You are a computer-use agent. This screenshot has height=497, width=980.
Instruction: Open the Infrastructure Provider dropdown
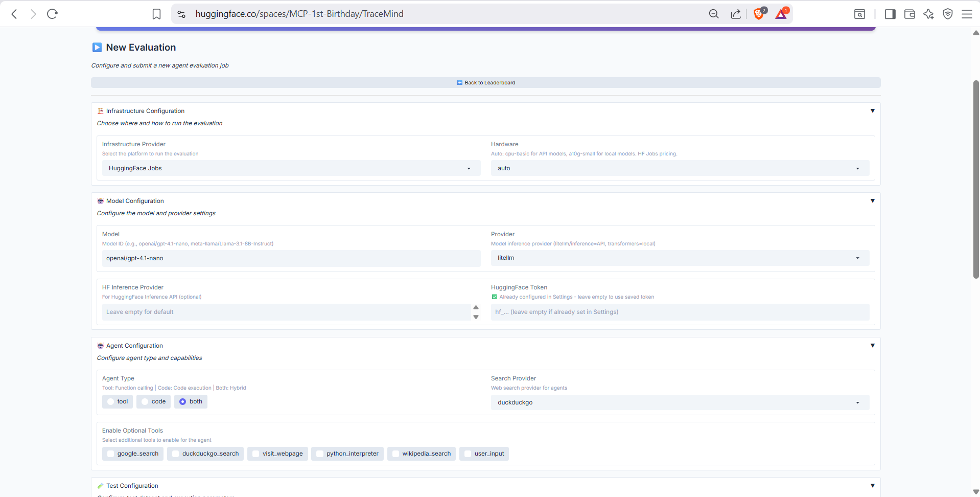(x=291, y=168)
